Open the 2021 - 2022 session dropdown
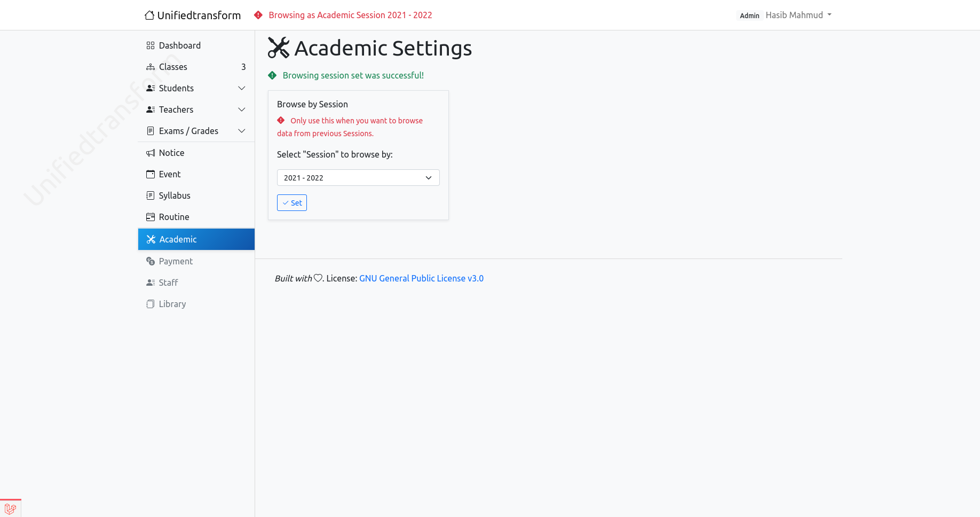This screenshot has height=517, width=980. click(x=358, y=178)
